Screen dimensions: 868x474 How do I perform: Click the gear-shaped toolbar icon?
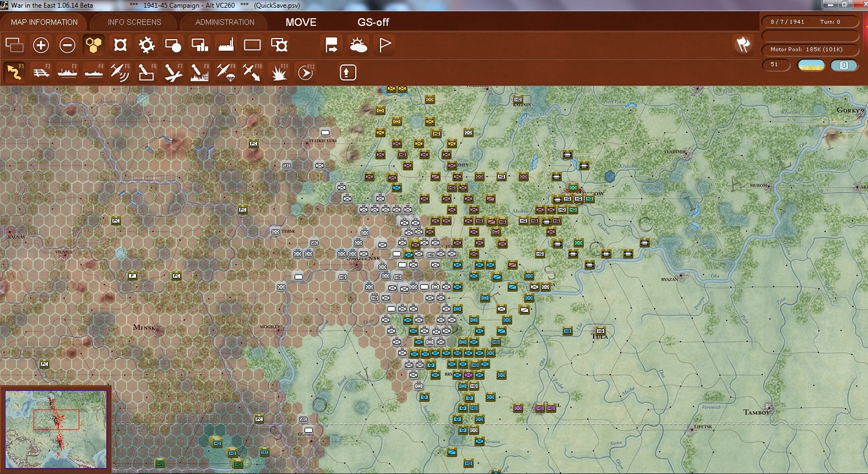pyautogui.click(x=147, y=45)
